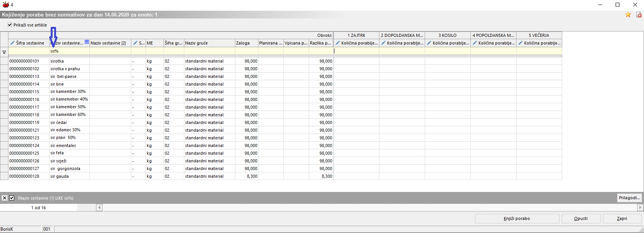Click the 3 KOSILO meal header

(x=448, y=35)
